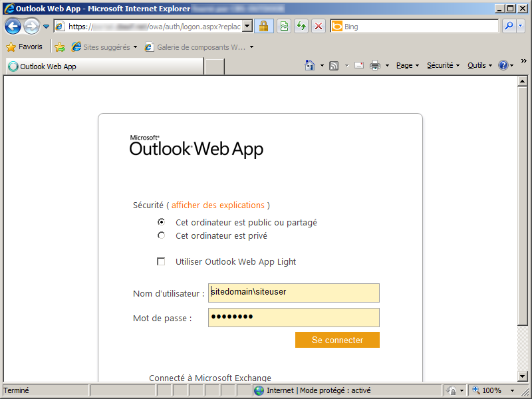Screen dimensions: 532x399
Task: Expand the zoom level dropdown arrow
Action: pyautogui.click(x=512, y=390)
